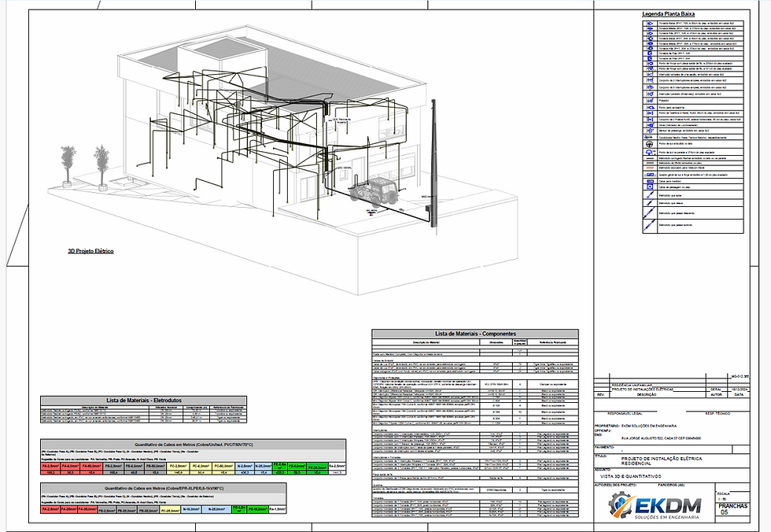The height and width of the screenshot is (532, 771).
Task: Select the "DATA" revision column header
Action: tap(739, 394)
